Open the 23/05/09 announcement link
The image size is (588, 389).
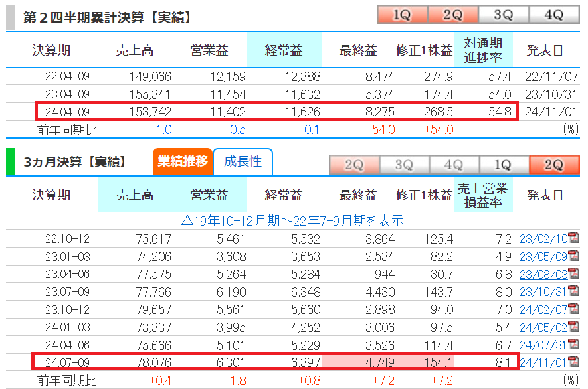coord(543,257)
